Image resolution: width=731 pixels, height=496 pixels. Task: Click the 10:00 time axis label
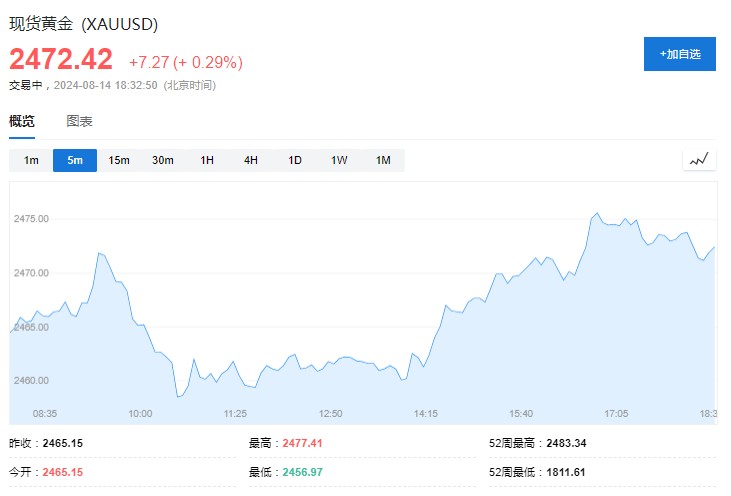[x=139, y=413]
